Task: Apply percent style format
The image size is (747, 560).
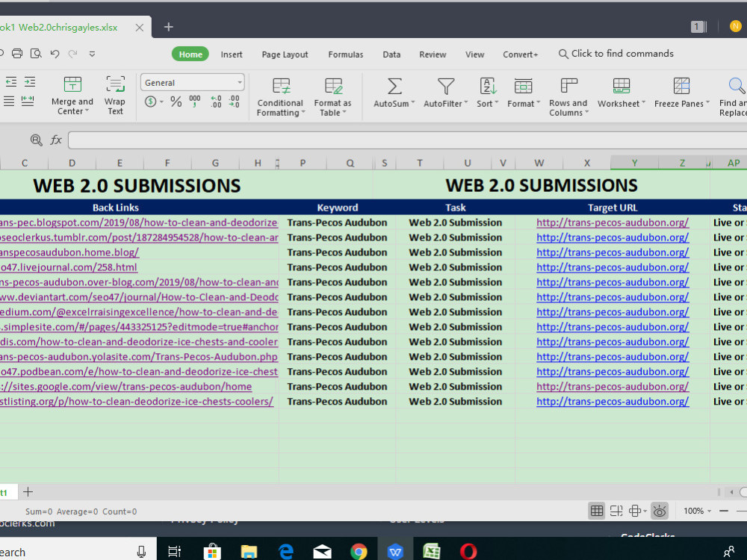Action: 176,102
